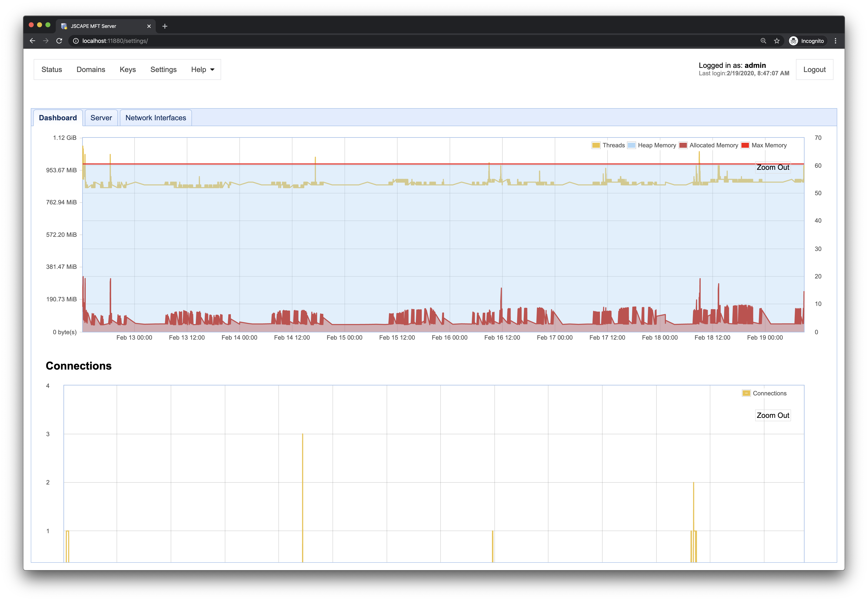
Task: Open the Chrome three-dot menu
Action: pos(835,41)
